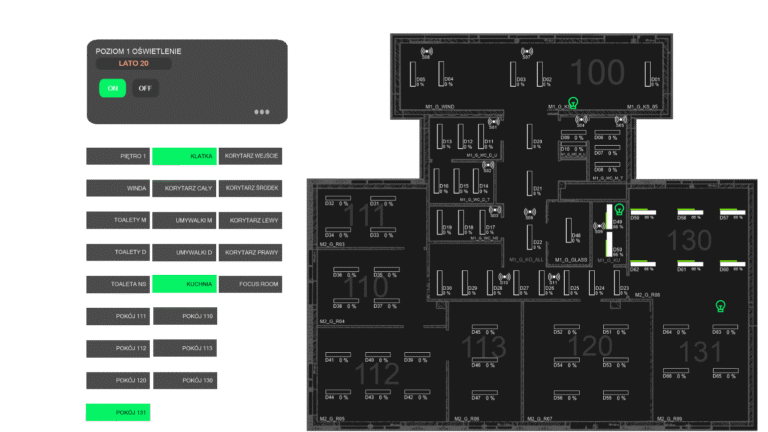Click the green bulb icon in room 100
This screenshot has width=768, height=432.
574,102
